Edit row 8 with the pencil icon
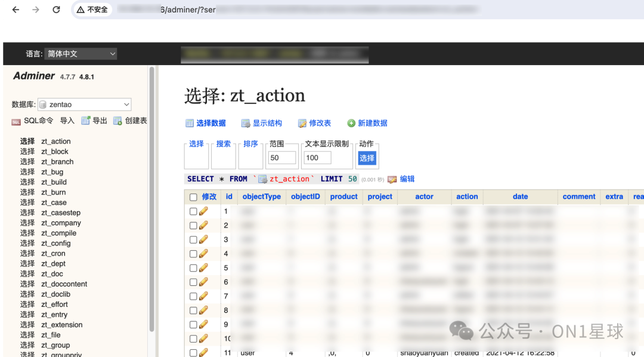Screen dimensions: 644x357 point(203,310)
